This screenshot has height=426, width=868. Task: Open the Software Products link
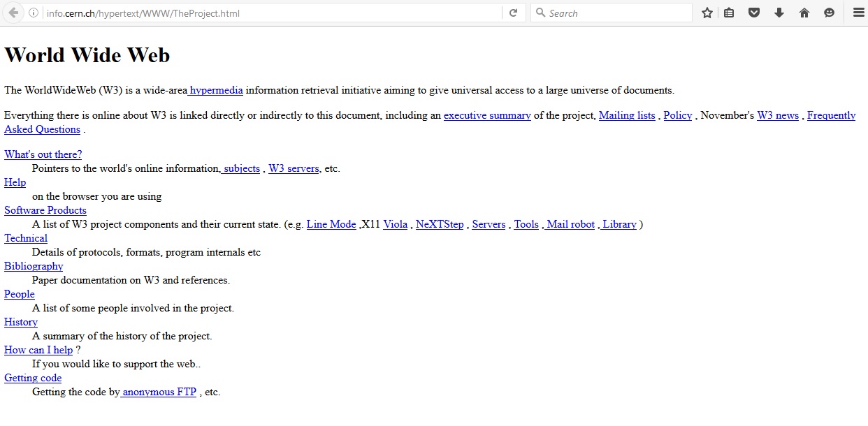point(45,210)
